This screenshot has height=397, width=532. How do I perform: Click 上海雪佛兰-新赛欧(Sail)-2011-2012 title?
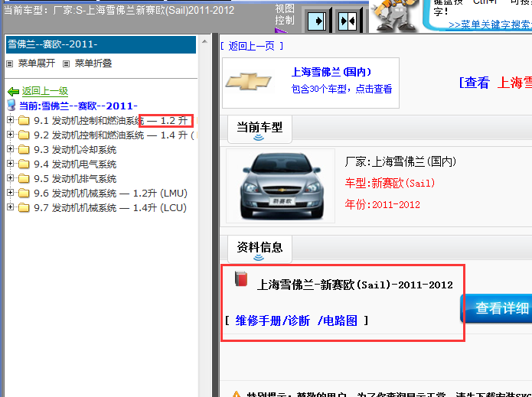(x=355, y=285)
